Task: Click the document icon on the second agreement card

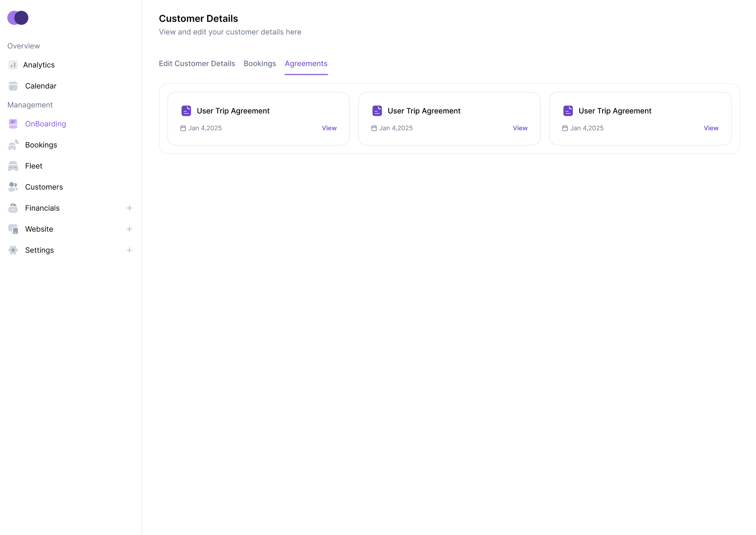Action: (377, 110)
